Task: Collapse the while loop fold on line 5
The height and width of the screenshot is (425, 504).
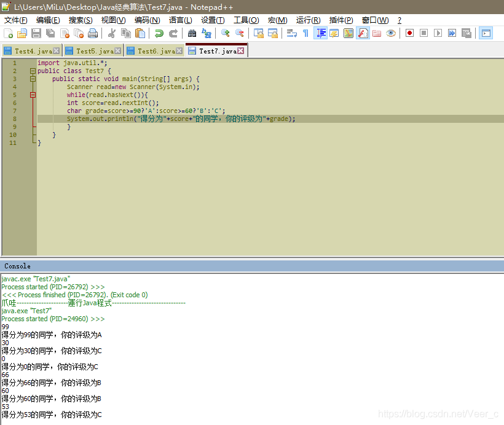Action: click(33, 95)
